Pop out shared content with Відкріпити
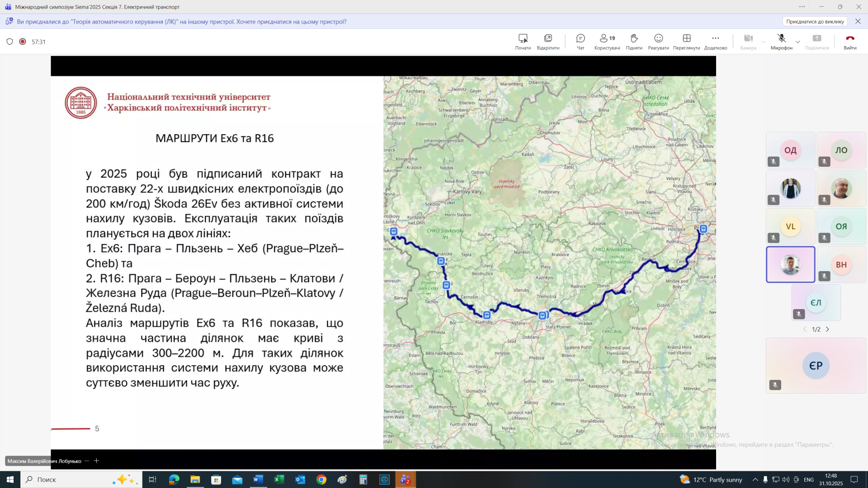Viewport: 868px width, 488px height. pyautogui.click(x=548, y=41)
